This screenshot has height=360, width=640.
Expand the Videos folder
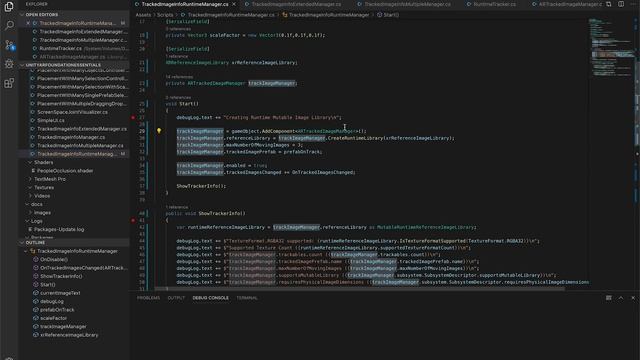[x=30, y=196]
